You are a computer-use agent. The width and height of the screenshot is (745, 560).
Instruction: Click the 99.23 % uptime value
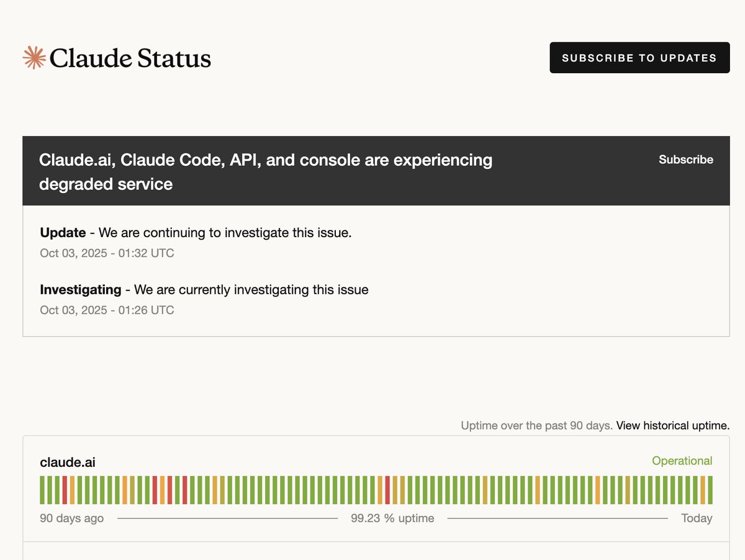click(392, 518)
